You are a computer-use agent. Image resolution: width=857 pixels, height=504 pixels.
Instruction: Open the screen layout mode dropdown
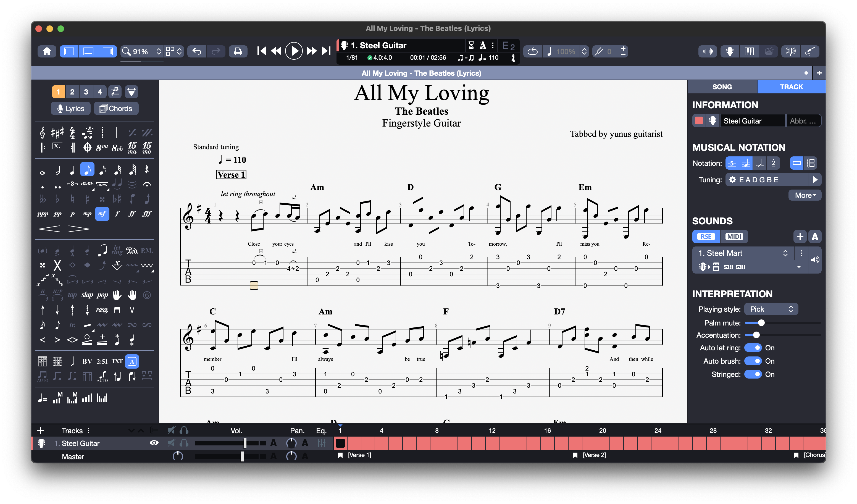point(174,51)
